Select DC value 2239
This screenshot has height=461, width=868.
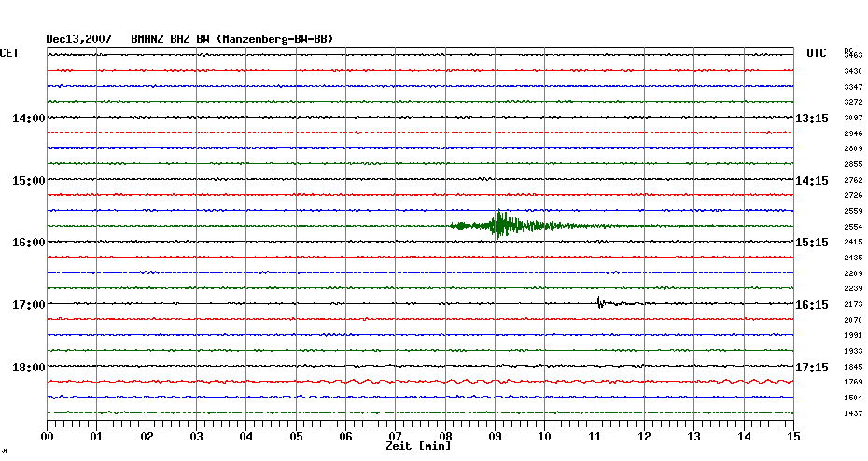[x=853, y=289]
